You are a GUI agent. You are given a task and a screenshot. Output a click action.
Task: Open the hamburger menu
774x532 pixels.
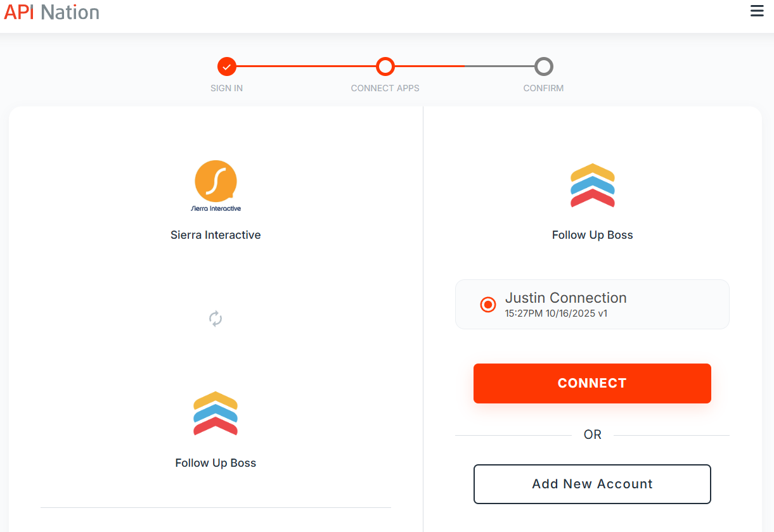coord(757,11)
